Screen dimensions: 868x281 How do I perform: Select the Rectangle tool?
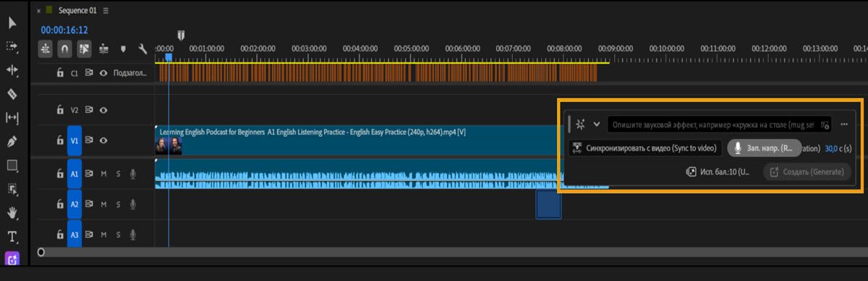click(12, 165)
